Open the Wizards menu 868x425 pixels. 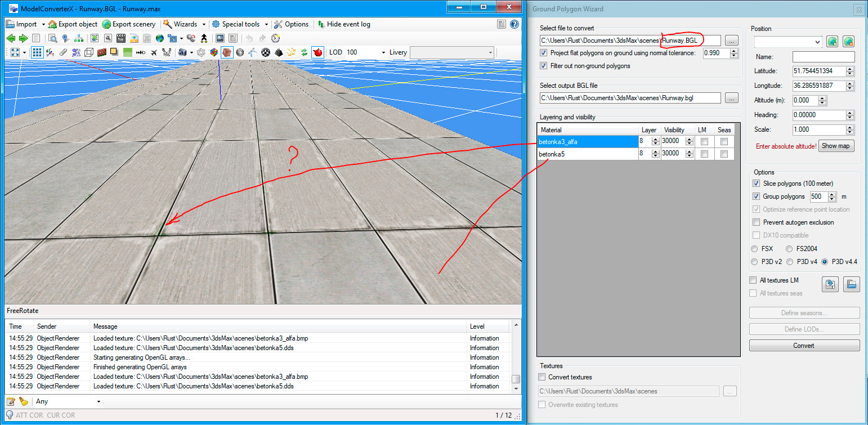pos(185,24)
